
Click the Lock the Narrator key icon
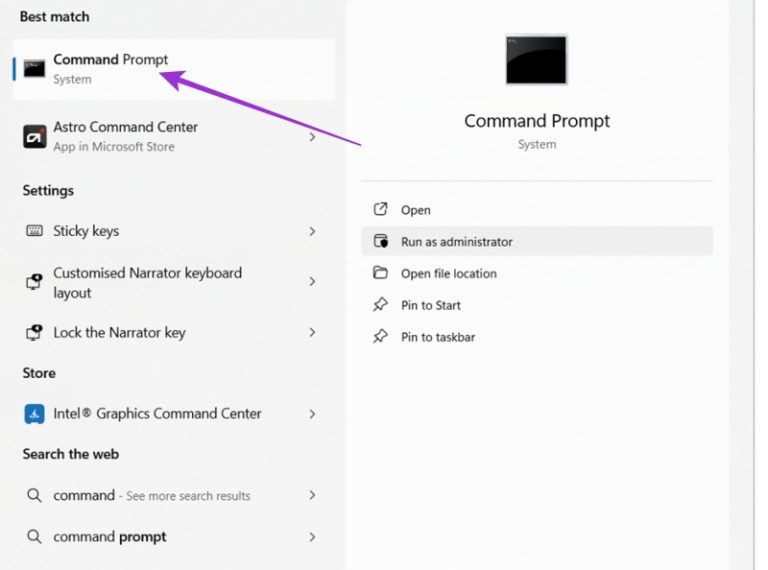(34, 332)
